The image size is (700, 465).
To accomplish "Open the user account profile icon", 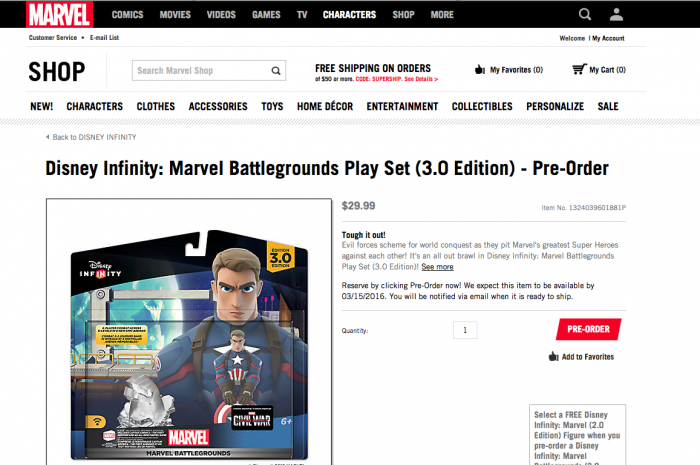I will (x=617, y=14).
